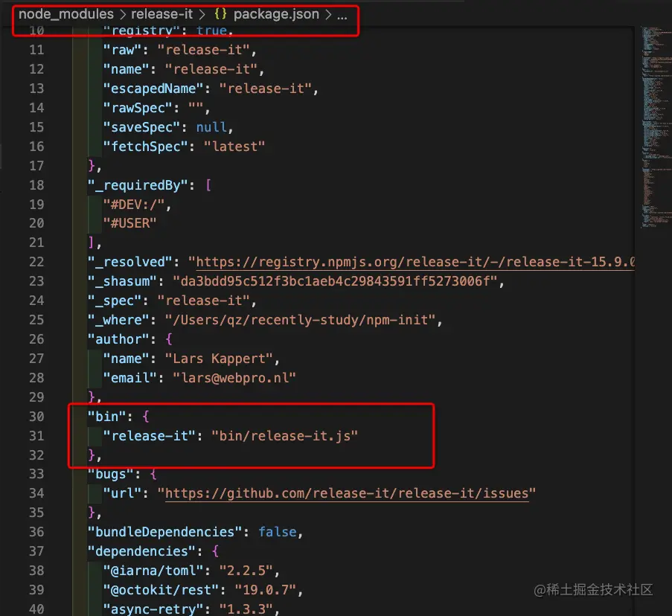The height and width of the screenshot is (616, 672).
Task: Click the "_resolved" key
Action: tap(129, 262)
